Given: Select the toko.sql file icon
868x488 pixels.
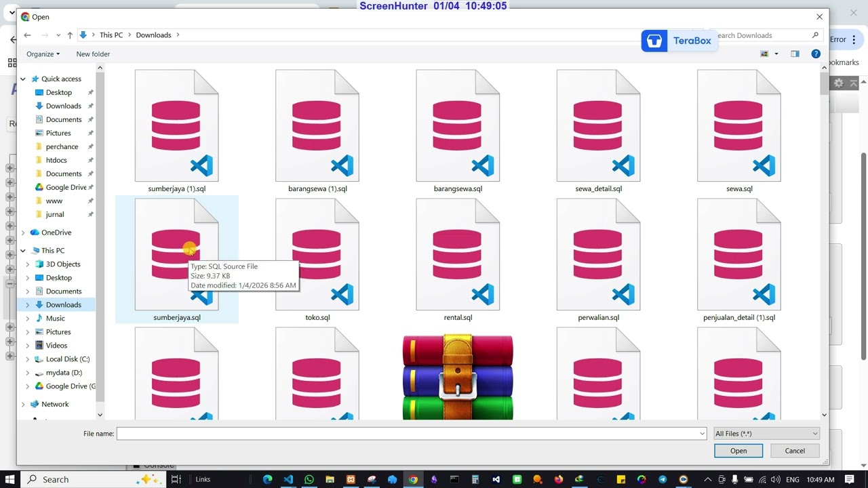Looking at the screenshot, I should pyautogui.click(x=317, y=254).
